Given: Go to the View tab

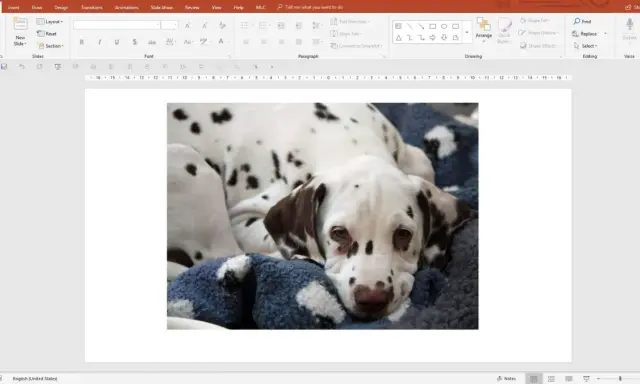Looking at the screenshot, I should 216,7.
